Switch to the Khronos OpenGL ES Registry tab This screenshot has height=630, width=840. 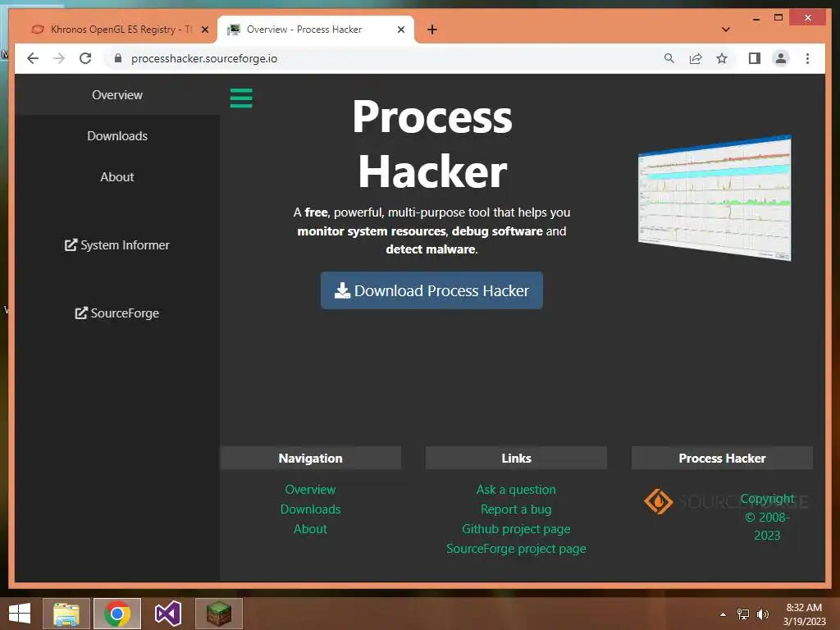pyautogui.click(x=119, y=30)
